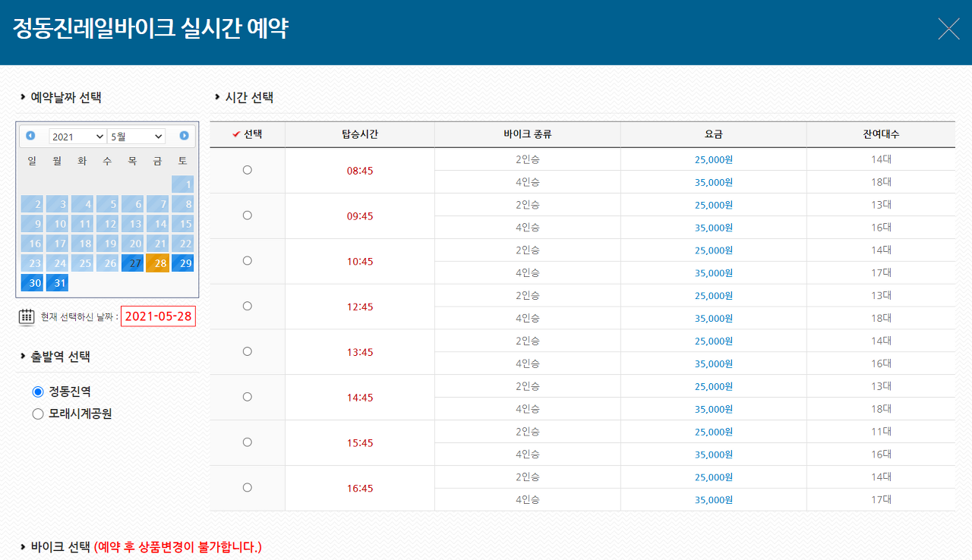Click 25,000원 price in 08:45 row

(714, 159)
